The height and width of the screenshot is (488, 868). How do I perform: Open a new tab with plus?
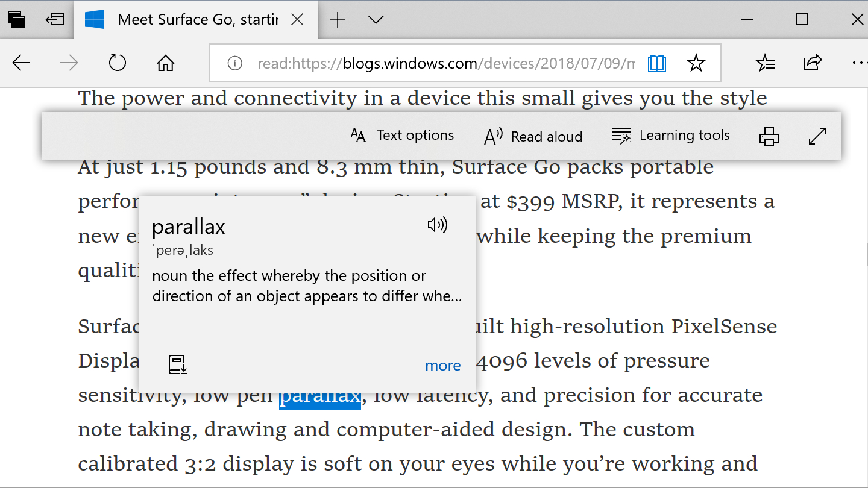click(x=338, y=20)
